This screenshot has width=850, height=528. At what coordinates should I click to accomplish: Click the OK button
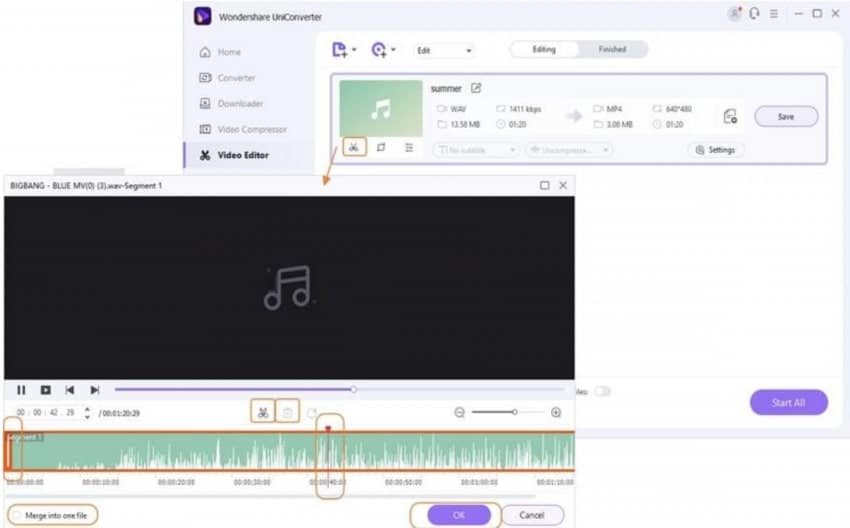[x=459, y=515]
